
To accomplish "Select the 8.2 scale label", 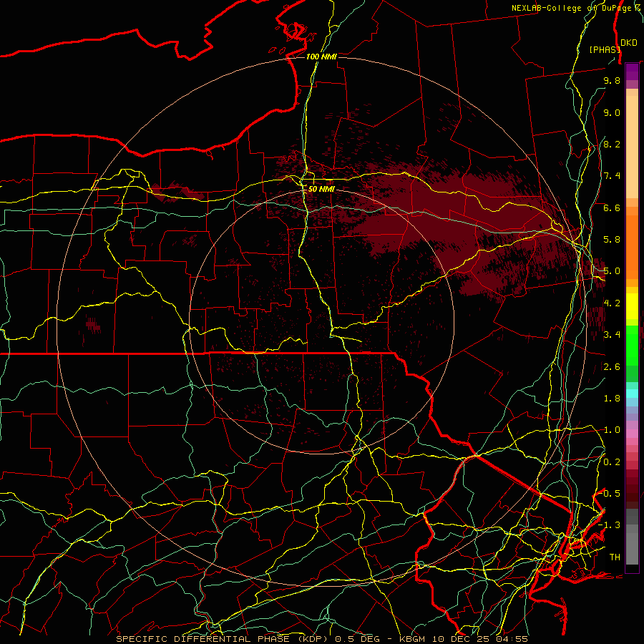I will (x=612, y=144).
